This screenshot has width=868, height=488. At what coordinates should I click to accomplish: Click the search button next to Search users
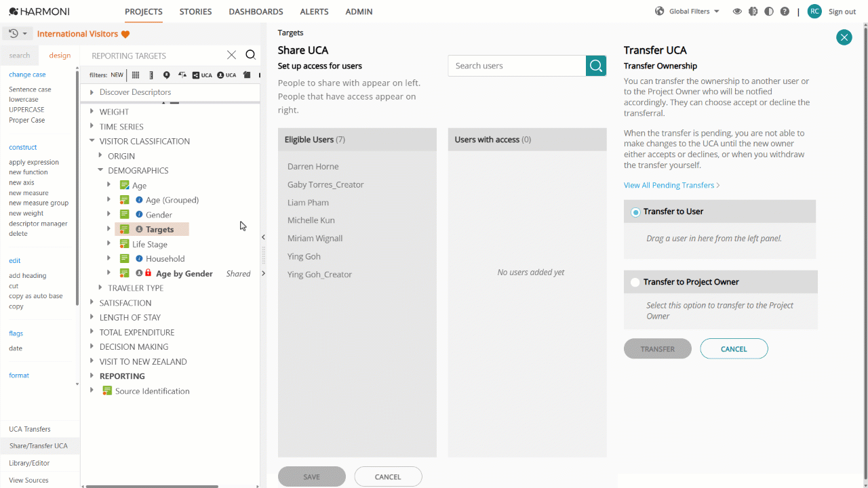pos(596,66)
